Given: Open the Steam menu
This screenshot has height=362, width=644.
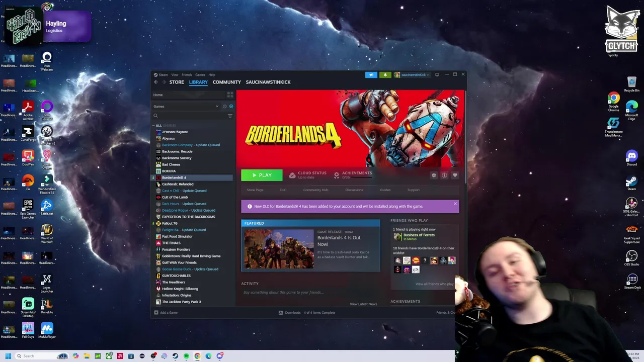Looking at the screenshot, I should coord(161,75).
